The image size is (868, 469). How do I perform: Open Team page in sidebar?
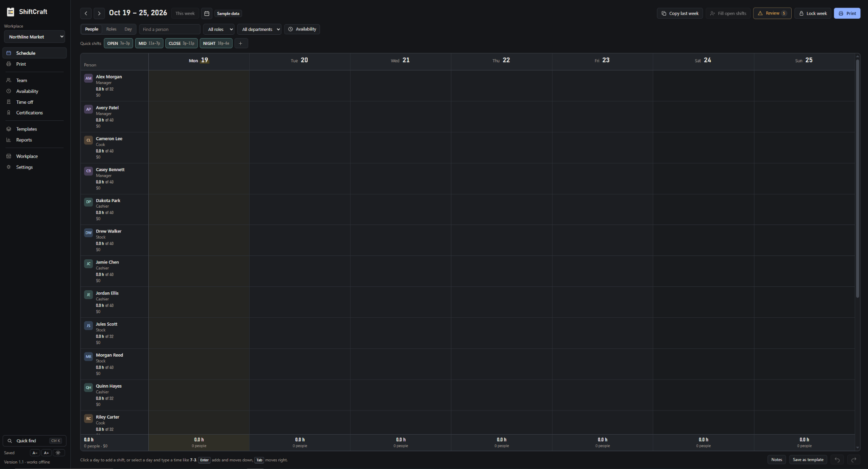34,80
